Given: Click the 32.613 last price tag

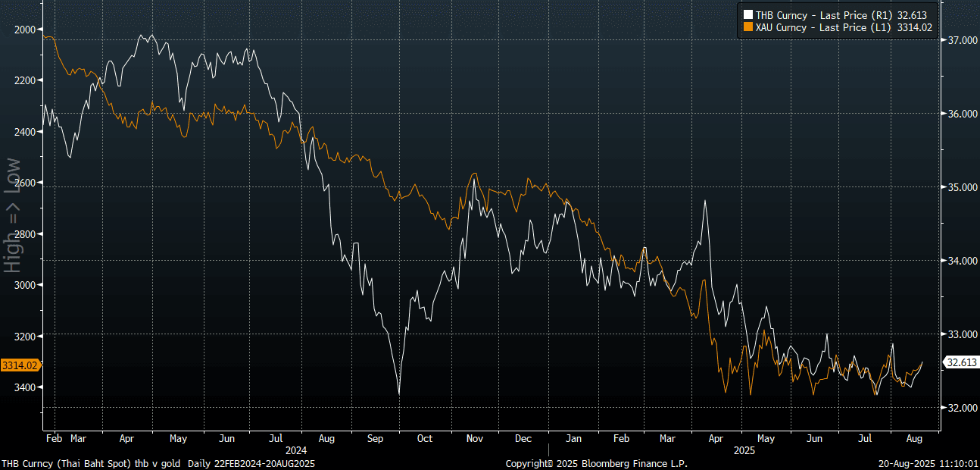Looking at the screenshot, I should point(960,363).
